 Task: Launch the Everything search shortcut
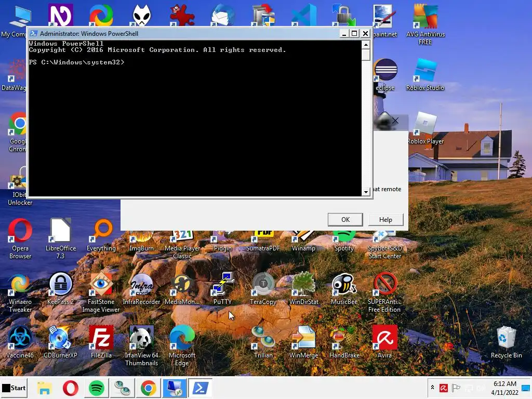(101, 235)
